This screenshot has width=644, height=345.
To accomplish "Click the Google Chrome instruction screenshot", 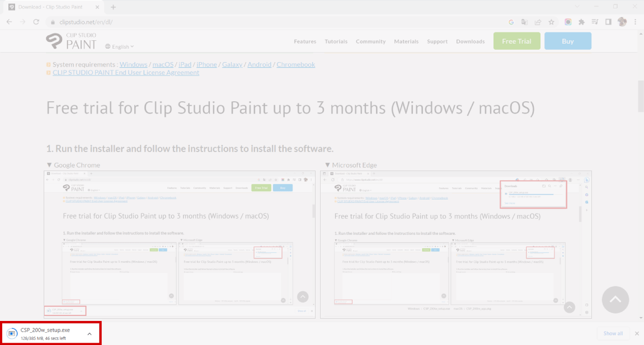I will [180, 244].
